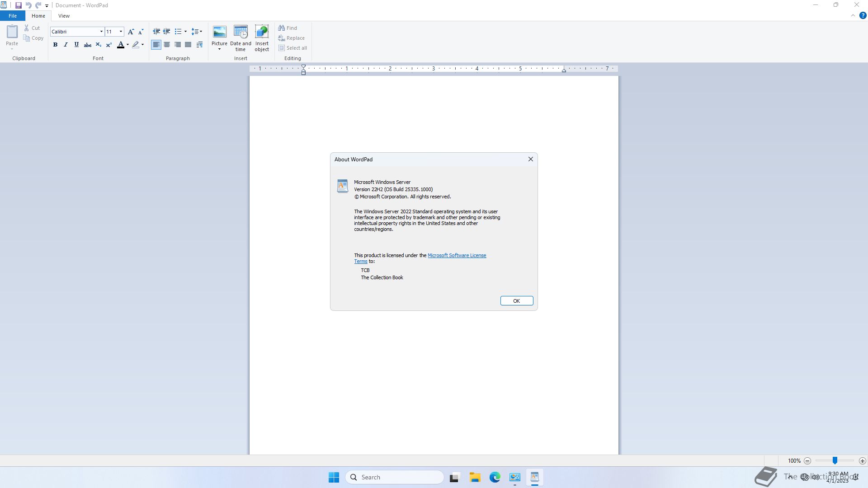The height and width of the screenshot is (488, 868).
Task: Toggle Bold formatting
Action: 55,45
